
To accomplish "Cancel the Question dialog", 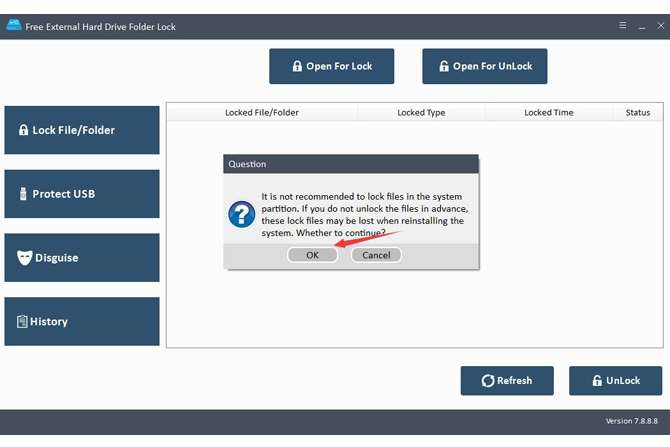I will (376, 255).
